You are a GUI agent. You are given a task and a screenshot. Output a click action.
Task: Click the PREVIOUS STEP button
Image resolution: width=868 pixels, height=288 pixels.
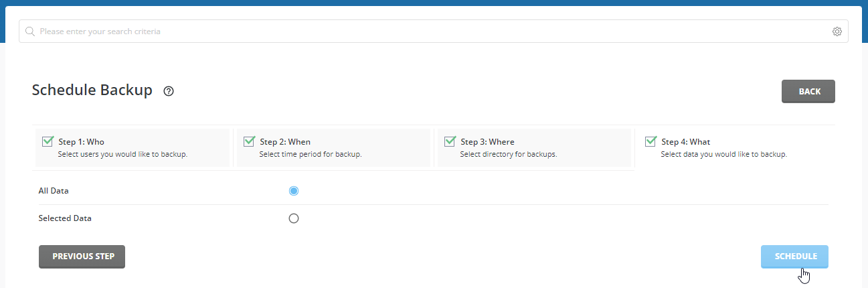[x=82, y=257]
